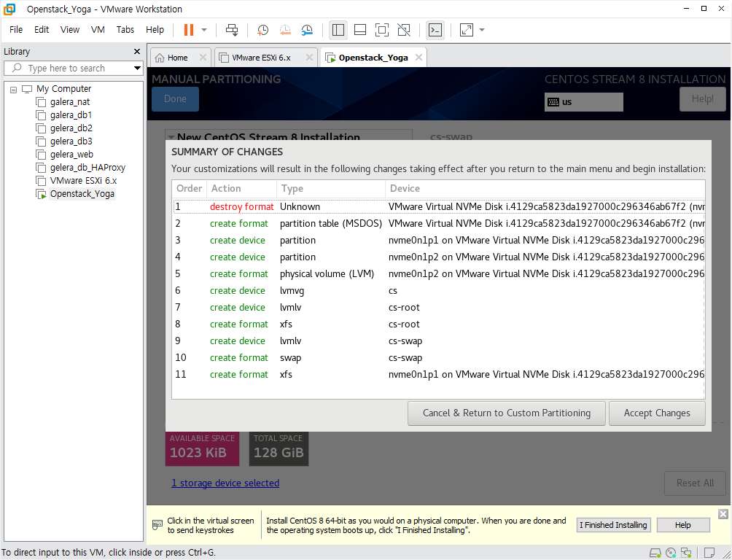This screenshot has height=560, width=732.
Task: Select galera_nat in the library
Action: [70, 102]
